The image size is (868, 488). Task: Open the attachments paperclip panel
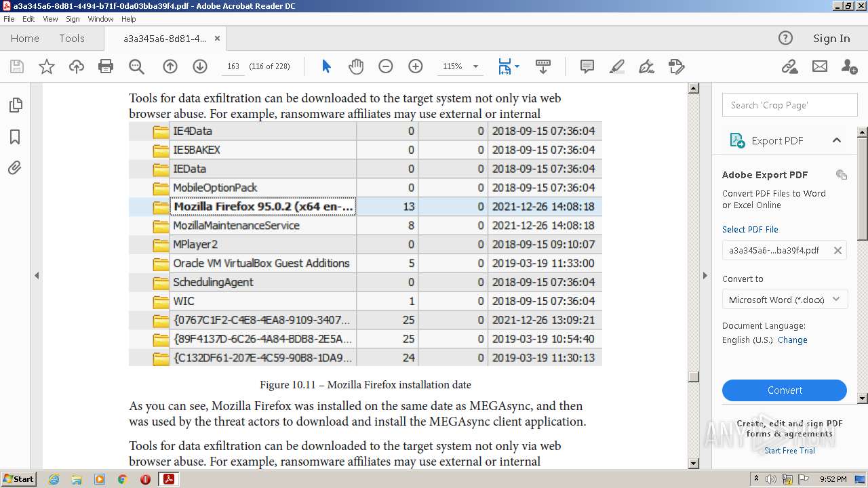(x=15, y=167)
